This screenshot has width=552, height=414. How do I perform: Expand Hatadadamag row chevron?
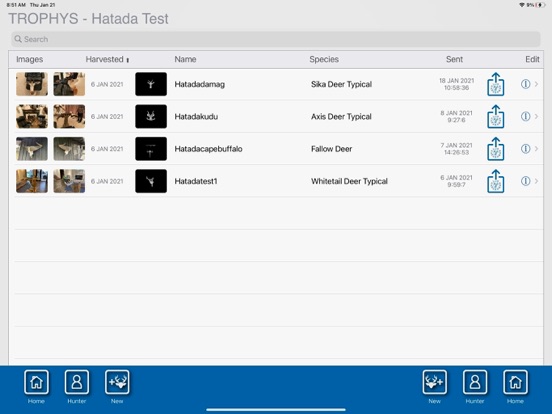tap(537, 84)
